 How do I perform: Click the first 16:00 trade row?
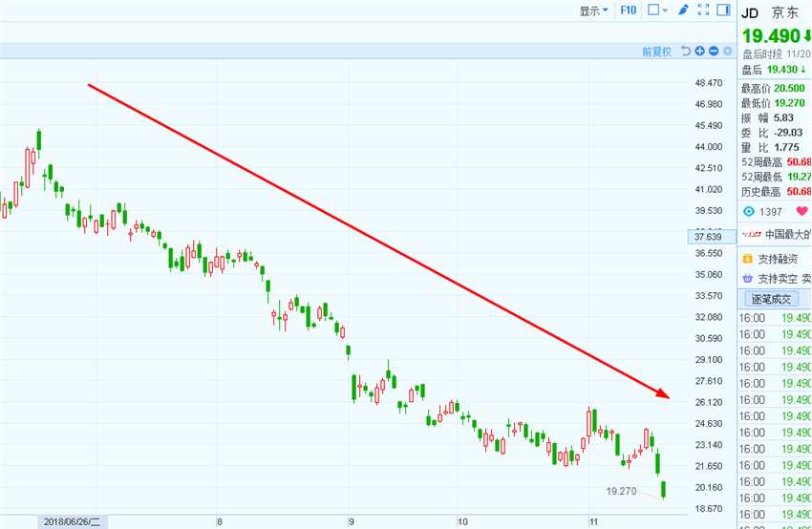coord(775,318)
